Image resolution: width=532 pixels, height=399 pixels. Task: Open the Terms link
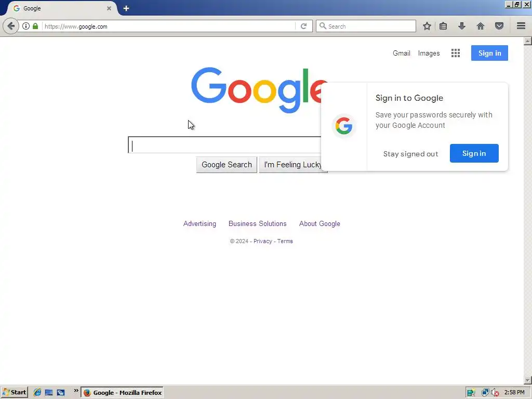tap(285, 241)
